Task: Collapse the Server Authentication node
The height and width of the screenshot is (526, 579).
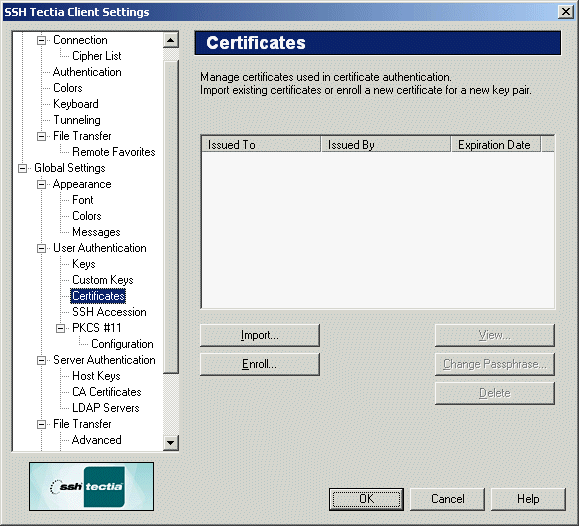Action: coord(41,360)
